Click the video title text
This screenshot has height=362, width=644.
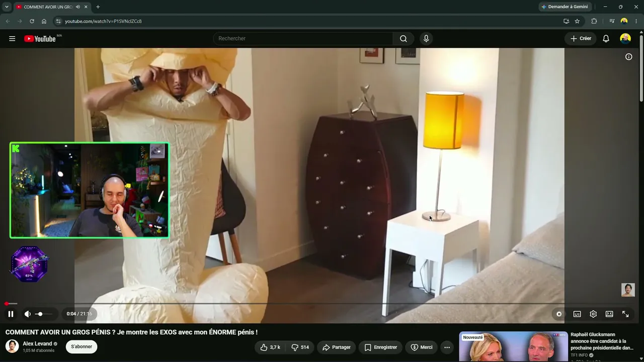point(131,332)
